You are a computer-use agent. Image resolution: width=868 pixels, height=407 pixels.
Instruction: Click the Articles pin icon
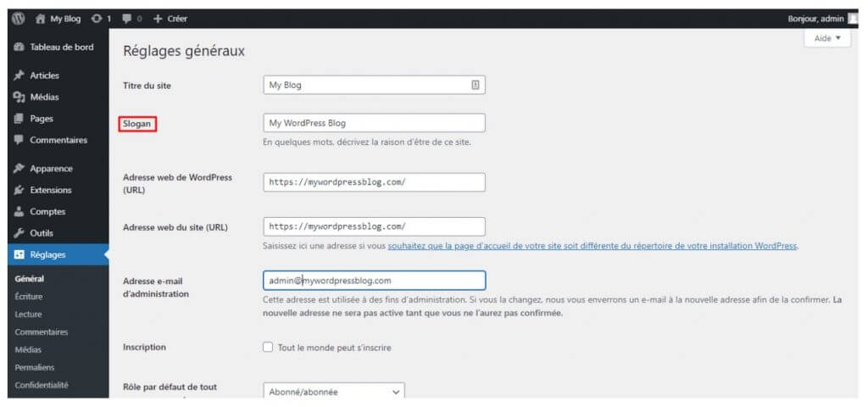(x=19, y=75)
